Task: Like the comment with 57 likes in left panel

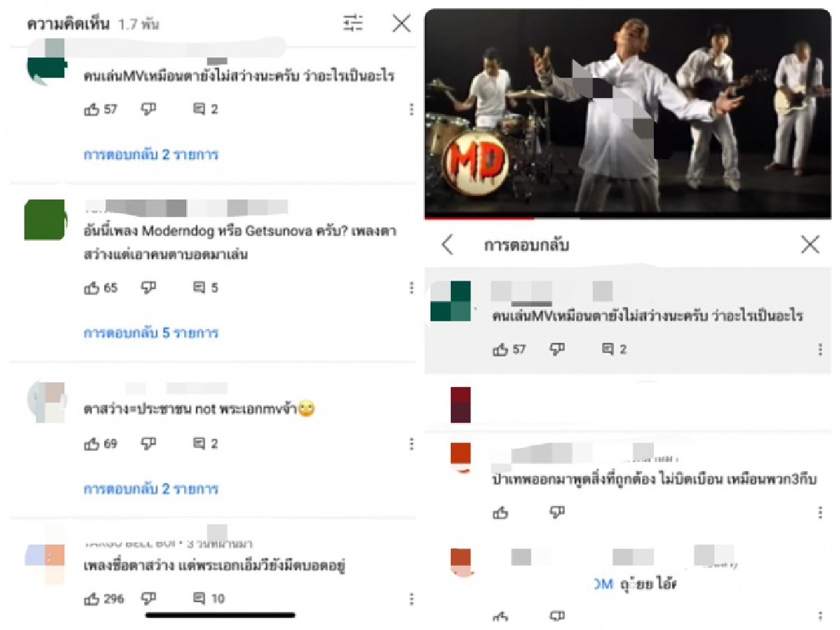Action: point(92,109)
